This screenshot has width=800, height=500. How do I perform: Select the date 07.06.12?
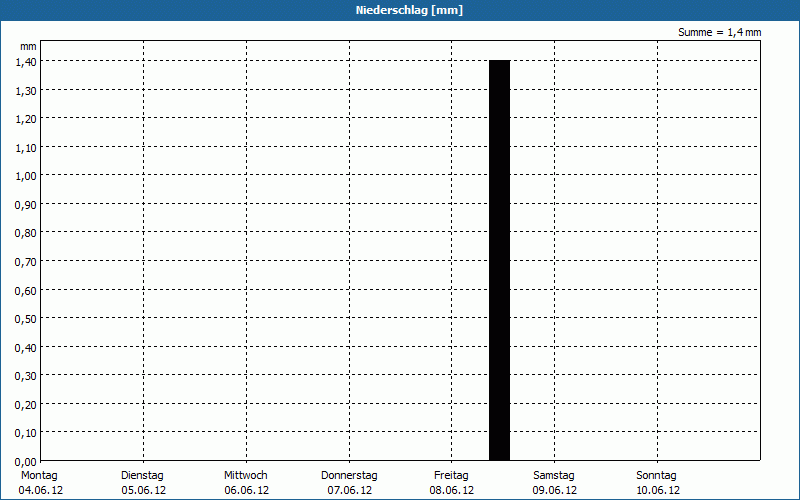(350, 490)
